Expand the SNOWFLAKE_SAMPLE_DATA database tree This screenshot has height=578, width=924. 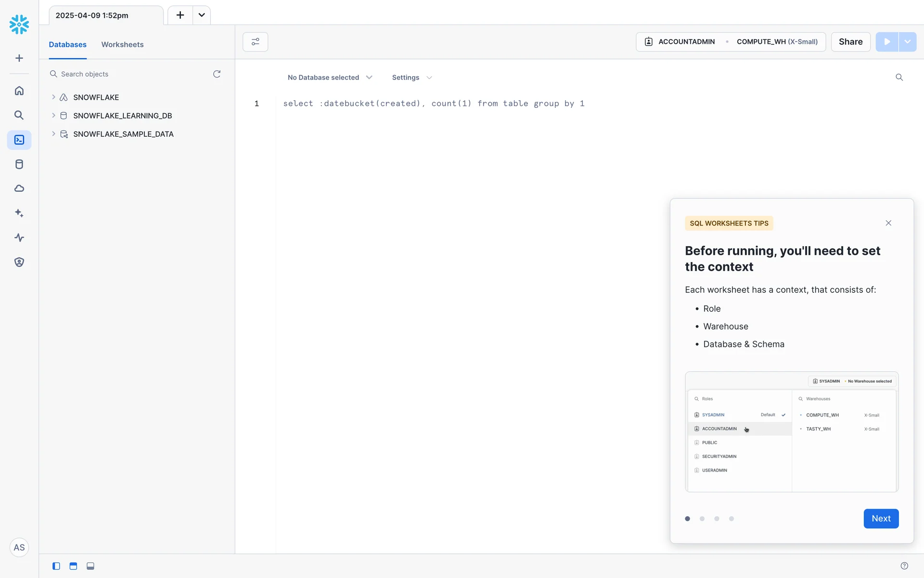(53, 134)
